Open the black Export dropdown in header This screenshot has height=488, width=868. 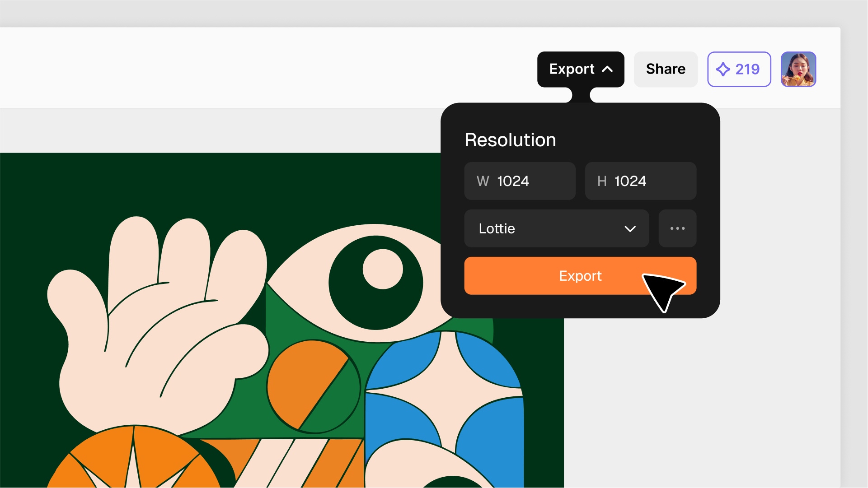pos(581,69)
